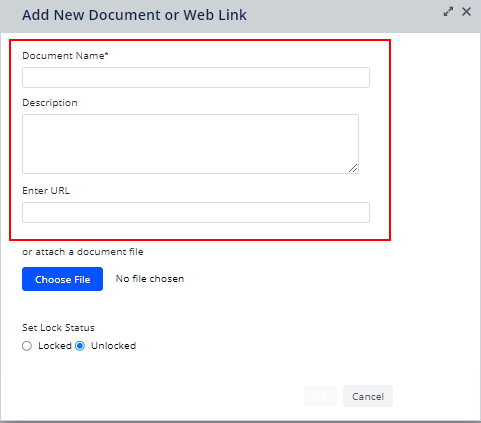Click the "Unlocked" label text

(x=113, y=346)
